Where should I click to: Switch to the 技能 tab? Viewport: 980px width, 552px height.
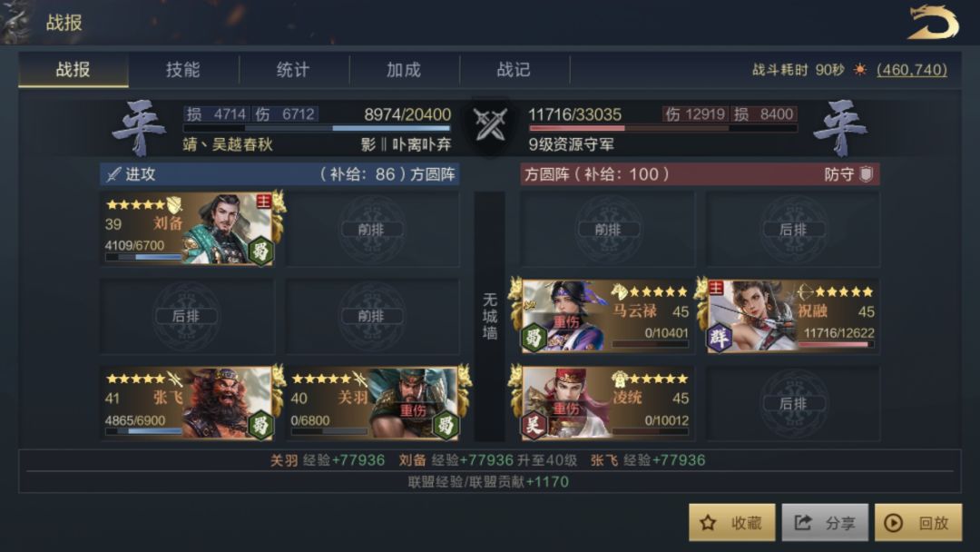183,69
